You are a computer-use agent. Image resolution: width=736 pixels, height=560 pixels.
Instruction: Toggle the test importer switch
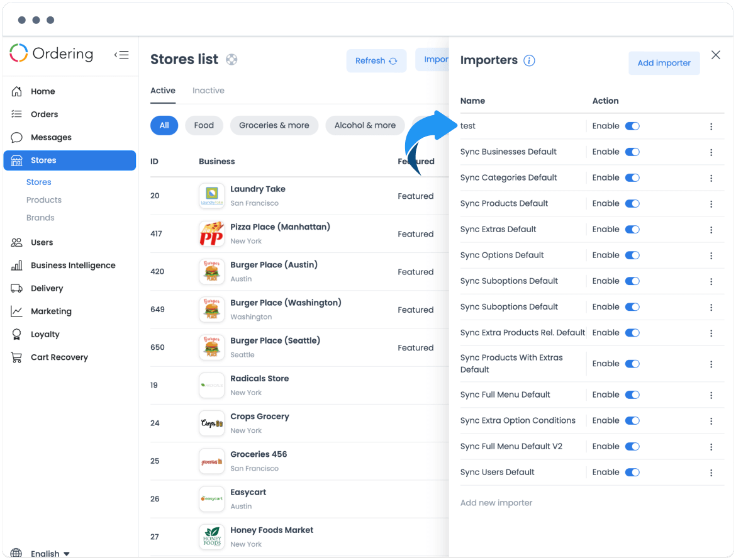tap(632, 126)
